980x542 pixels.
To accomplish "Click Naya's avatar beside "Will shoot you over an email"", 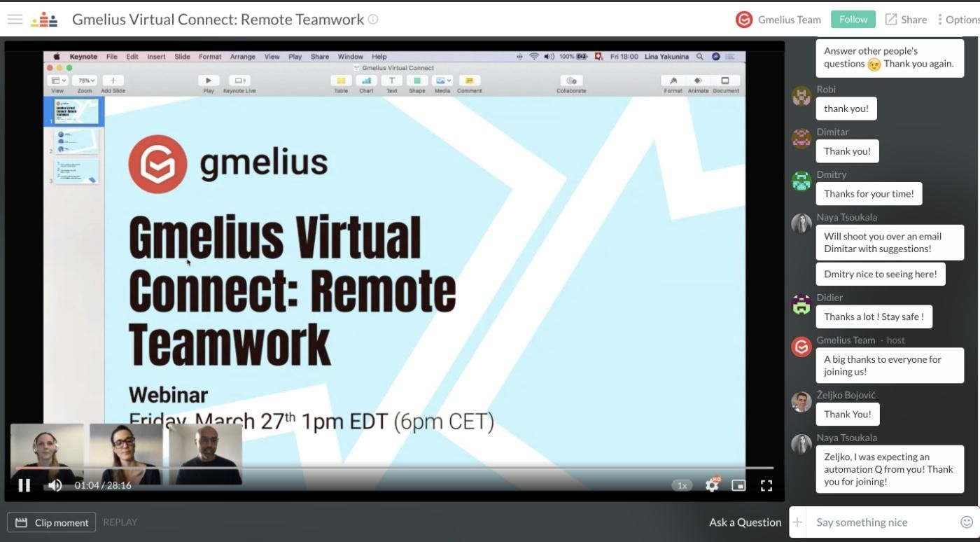I will tap(801, 224).
